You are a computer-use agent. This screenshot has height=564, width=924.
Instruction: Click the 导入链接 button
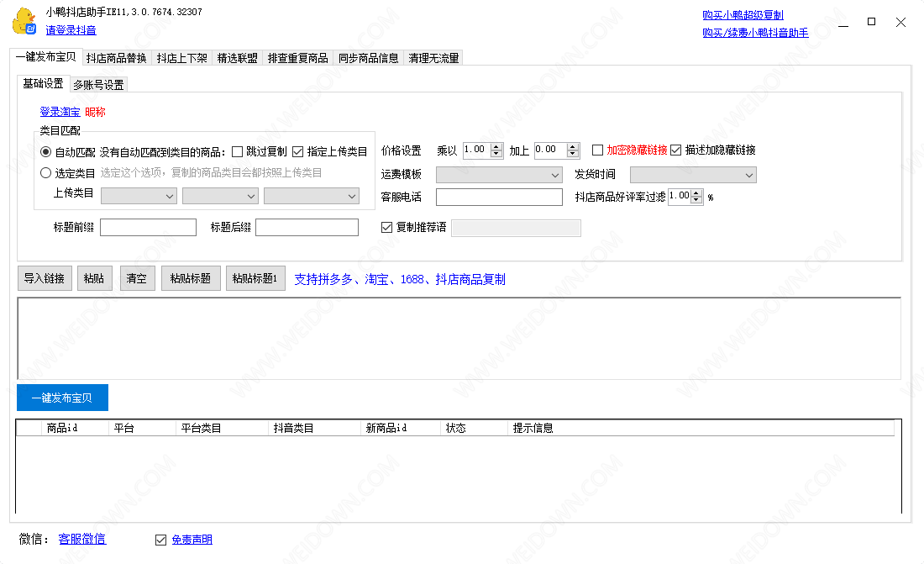(x=45, y=279)
